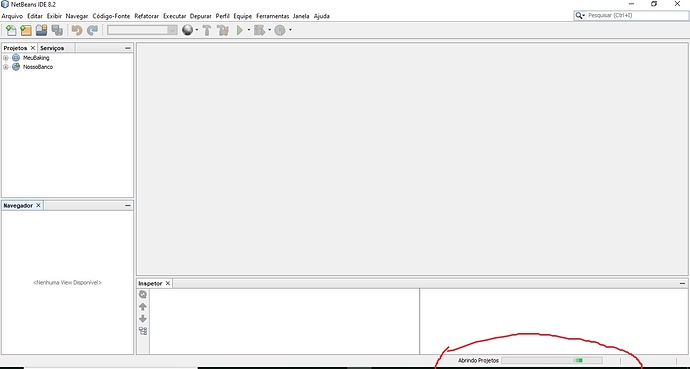Screen dimensions: 690x369
Task: Open the browser globe dropdown arrow
Action: pyautogui.click(x=197, y=30)
